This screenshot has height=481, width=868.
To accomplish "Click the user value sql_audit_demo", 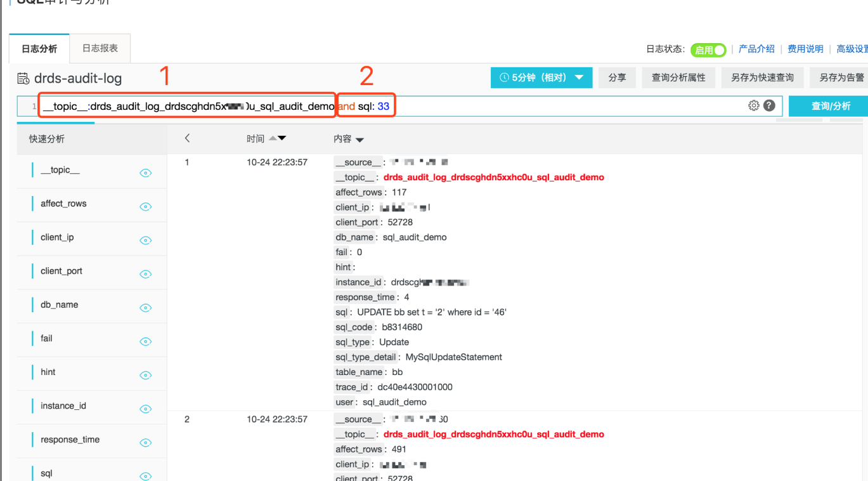I will point(394,402).
